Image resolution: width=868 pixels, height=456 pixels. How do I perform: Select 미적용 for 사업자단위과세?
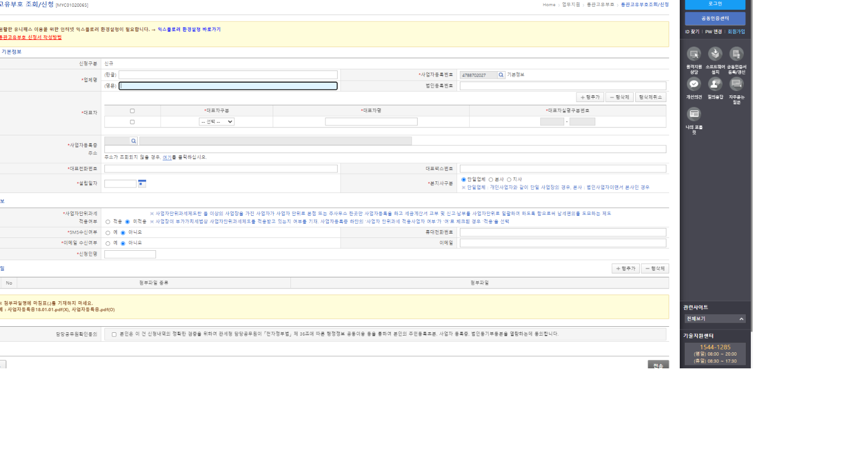click(x=127, y=222)
